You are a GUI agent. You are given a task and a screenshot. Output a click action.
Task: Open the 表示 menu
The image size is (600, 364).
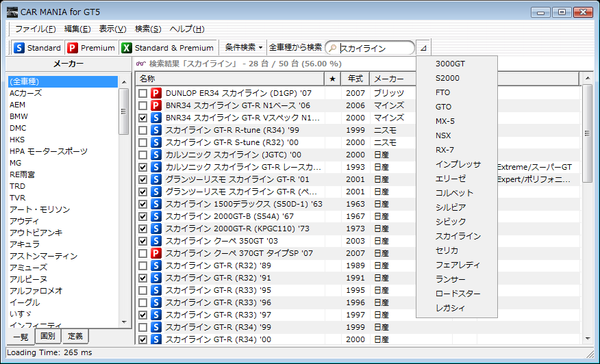112,29
